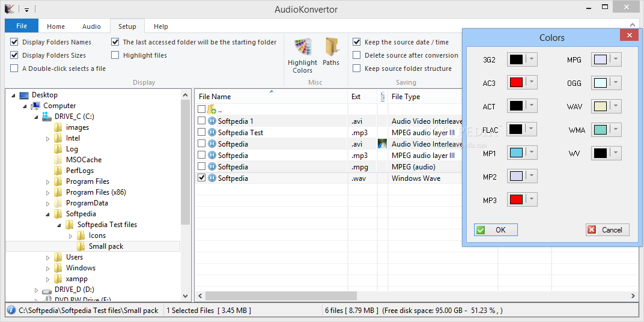Expand the Program Files (x86) folder node
Image resolution: width=644 pixels, height=322 pixels.
coord(47,192)
